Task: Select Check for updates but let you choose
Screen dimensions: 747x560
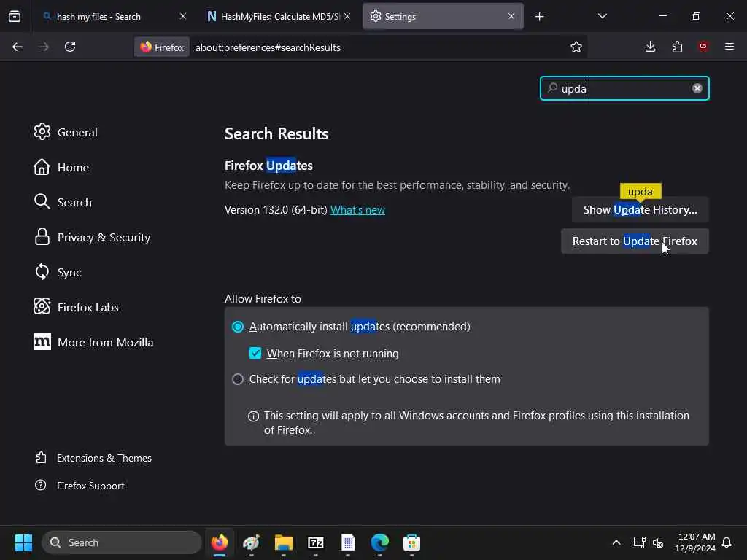Action: pos(238,379)
